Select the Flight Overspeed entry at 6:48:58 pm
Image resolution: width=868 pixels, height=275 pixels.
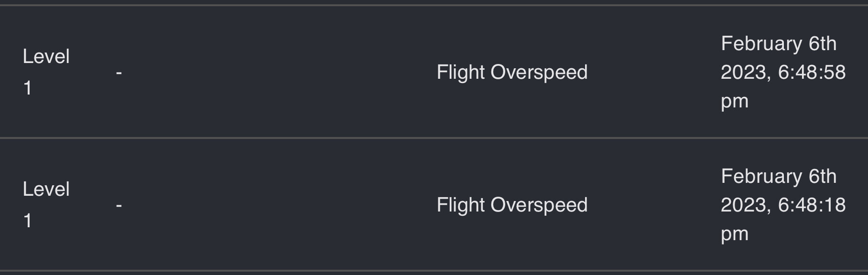click(512, 73)
